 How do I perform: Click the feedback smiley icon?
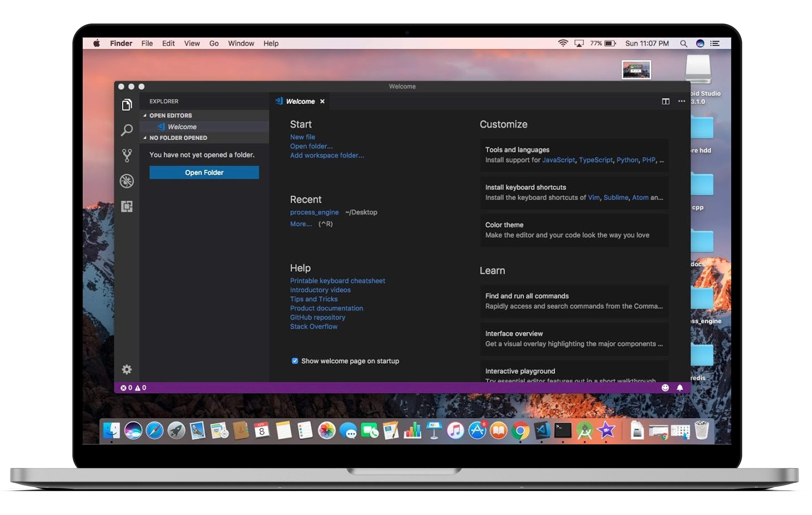click(x=665, y=388)
